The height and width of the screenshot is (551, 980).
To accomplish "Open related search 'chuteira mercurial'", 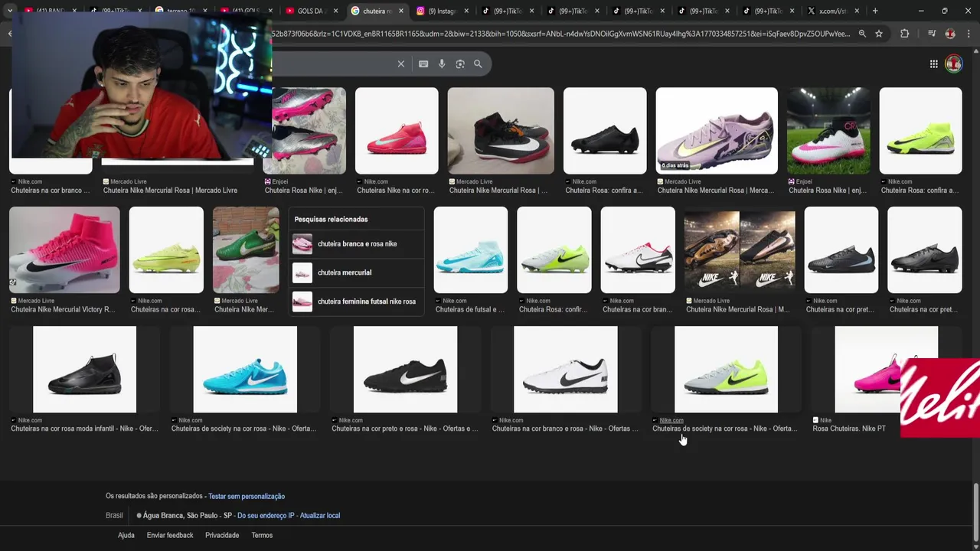I will click(357, 272).
